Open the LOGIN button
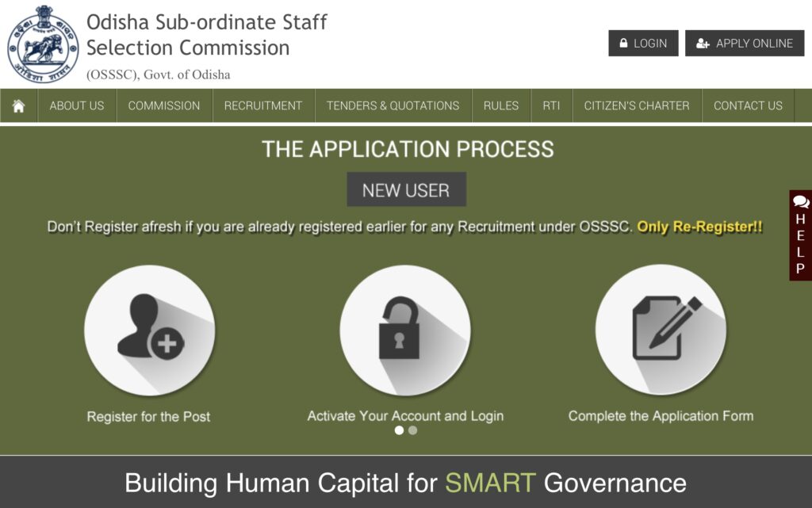The image size is (812, 508). (643, 44)
